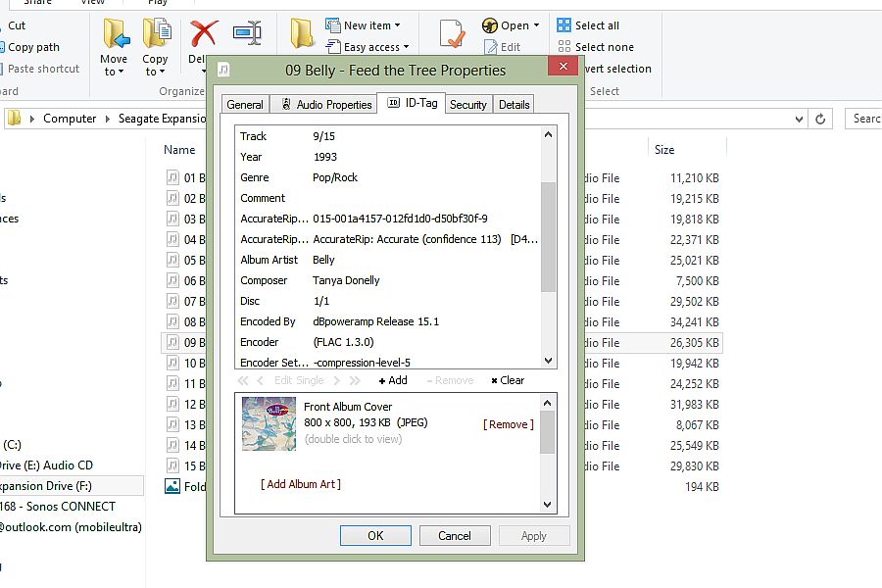The height and width of the screenshot is (588, 882).
Task: Switch to the Audio Properties tab
Action: (x=326, y=104)
